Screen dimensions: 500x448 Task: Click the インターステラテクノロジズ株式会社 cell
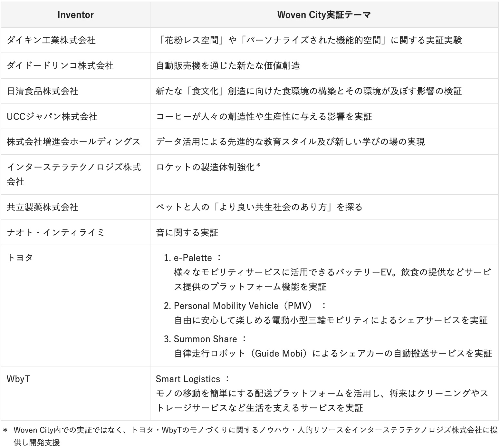tap(74, 174)
